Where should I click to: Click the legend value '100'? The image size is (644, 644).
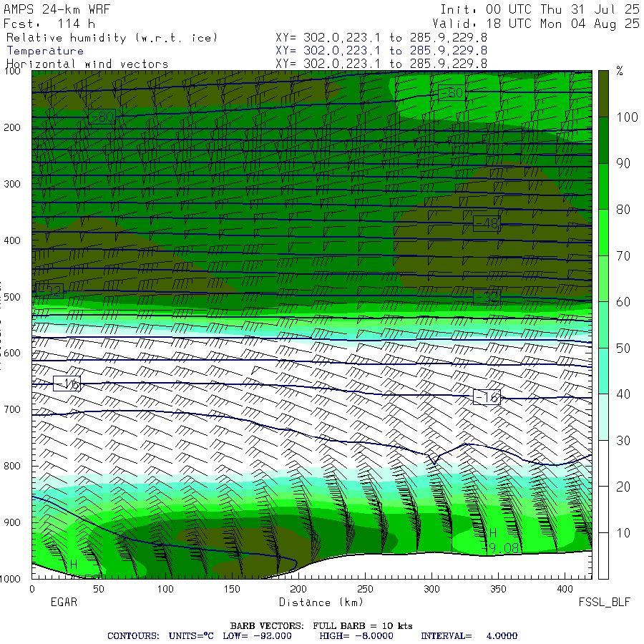(x=627, y=117)
